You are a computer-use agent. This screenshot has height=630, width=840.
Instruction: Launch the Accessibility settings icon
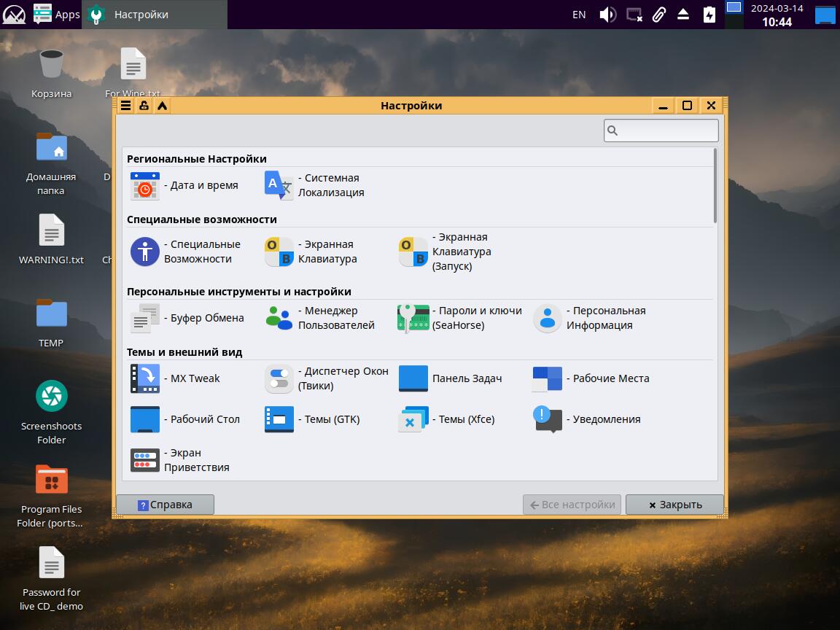pos(144,252)
